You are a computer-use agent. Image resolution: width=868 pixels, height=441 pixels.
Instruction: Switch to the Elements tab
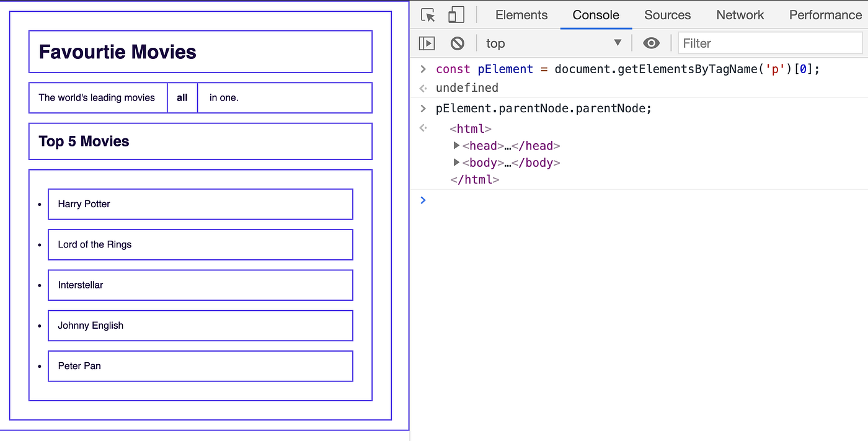(521, 14)
